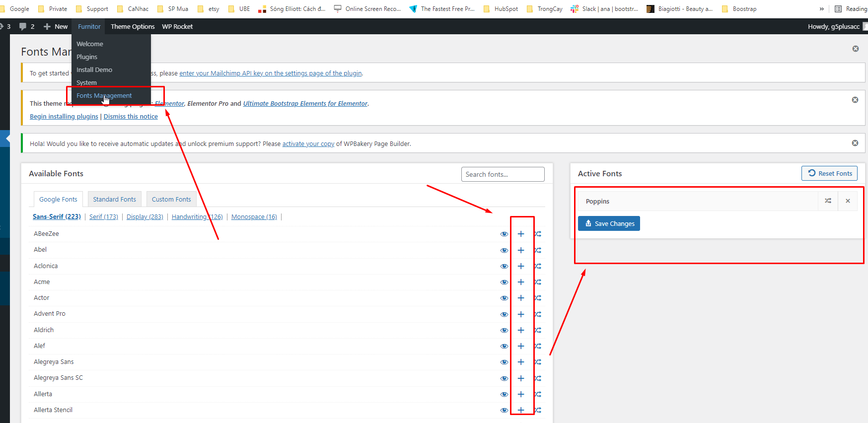Filter fonts by Display (283)
The width and height of the screenshot is (868, 423).
(x=145, y=216)
